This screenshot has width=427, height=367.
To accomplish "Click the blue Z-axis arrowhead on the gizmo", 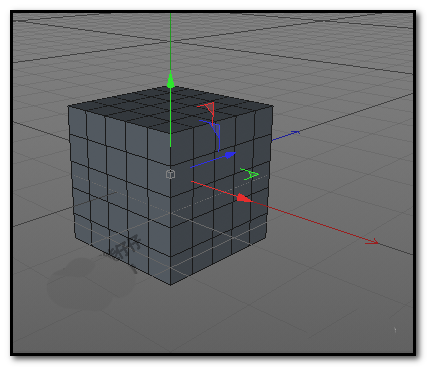I will [x=230, y=155].
